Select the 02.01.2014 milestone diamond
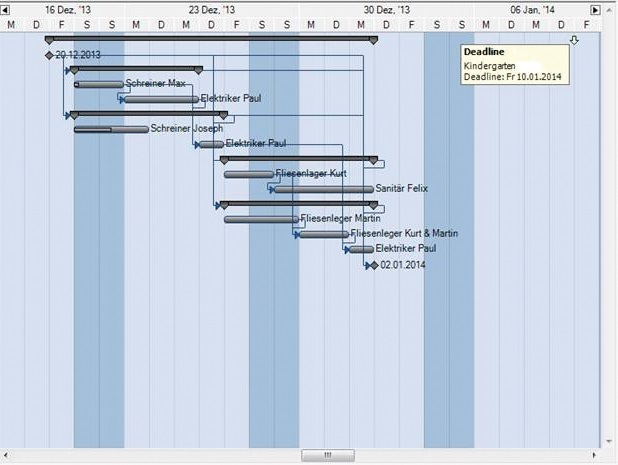This screenshot has height=465, width=618. [374, 265]
